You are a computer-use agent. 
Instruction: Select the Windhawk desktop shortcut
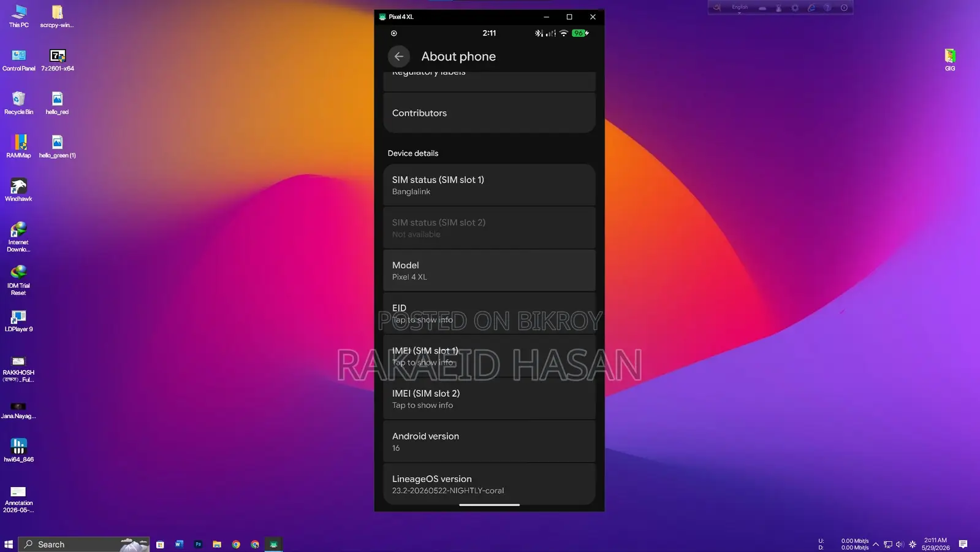[x=18, y=190]
